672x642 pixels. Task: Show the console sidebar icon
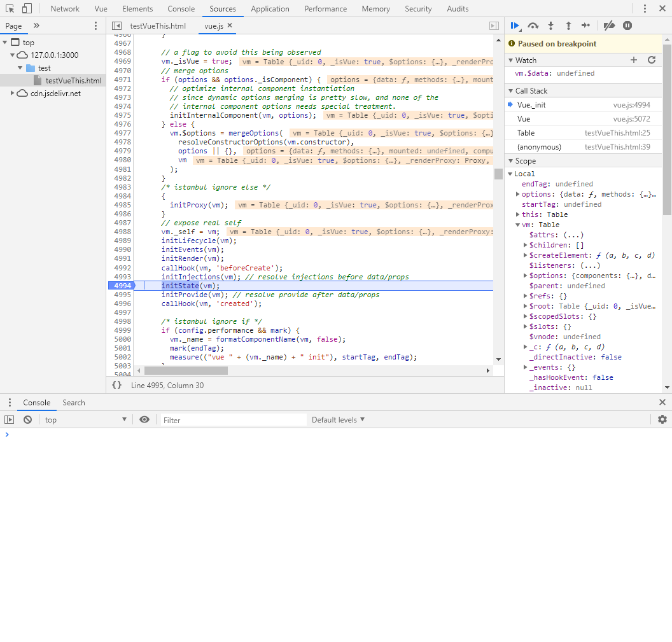coord(10,419)
